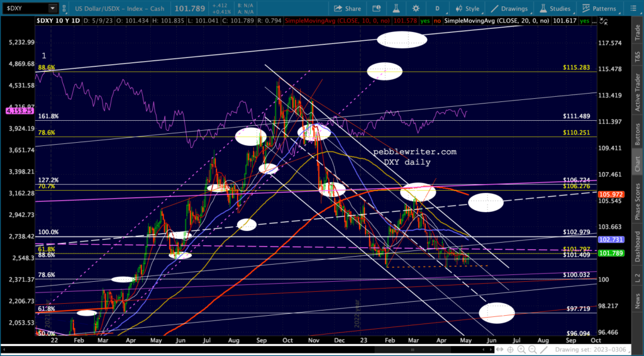Click the $115.283 Fibonacci level label
644x356 pixels.
577,67
